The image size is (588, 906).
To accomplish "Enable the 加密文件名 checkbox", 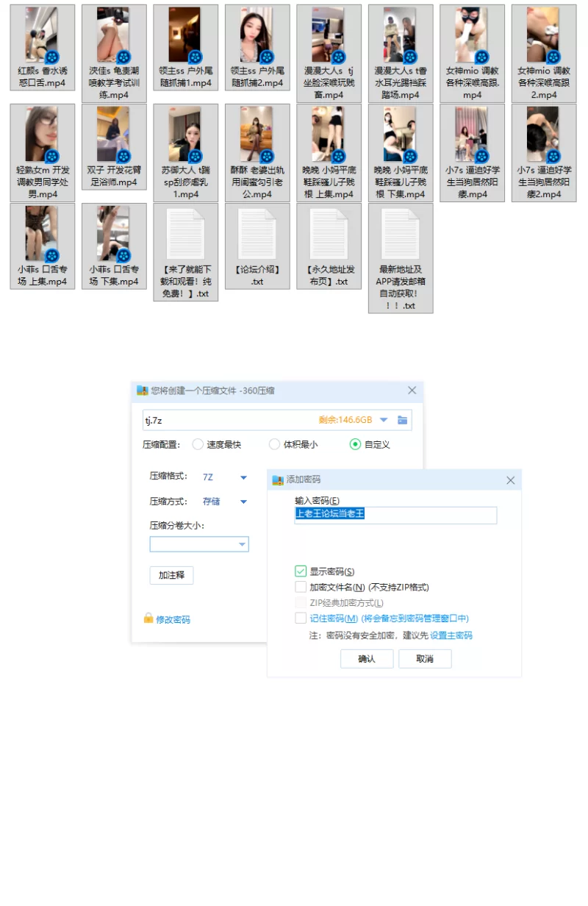I will point(301,587).
